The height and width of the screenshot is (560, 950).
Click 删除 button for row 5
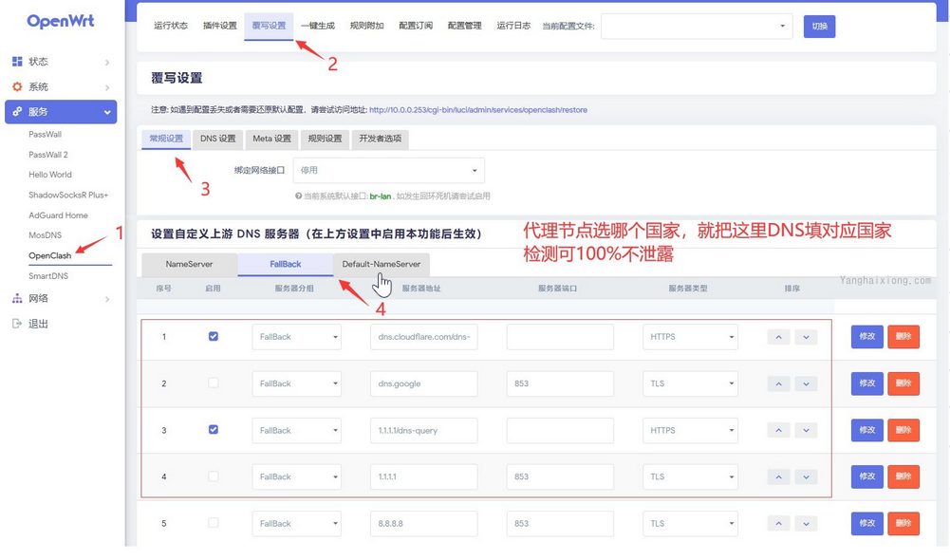tap(903, 523)
